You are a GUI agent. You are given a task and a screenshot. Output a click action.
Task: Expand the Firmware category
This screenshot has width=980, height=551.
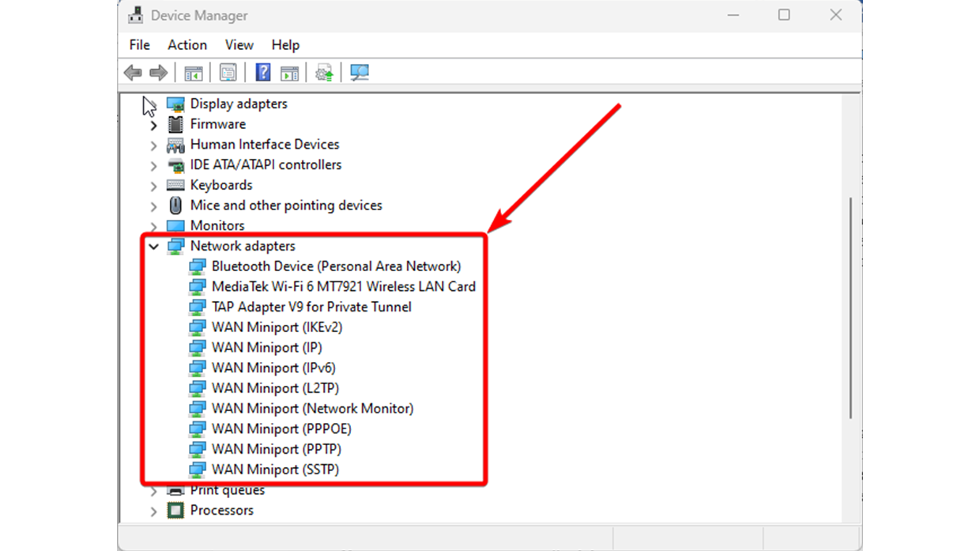pyautogui.click(x=153, y=124)
